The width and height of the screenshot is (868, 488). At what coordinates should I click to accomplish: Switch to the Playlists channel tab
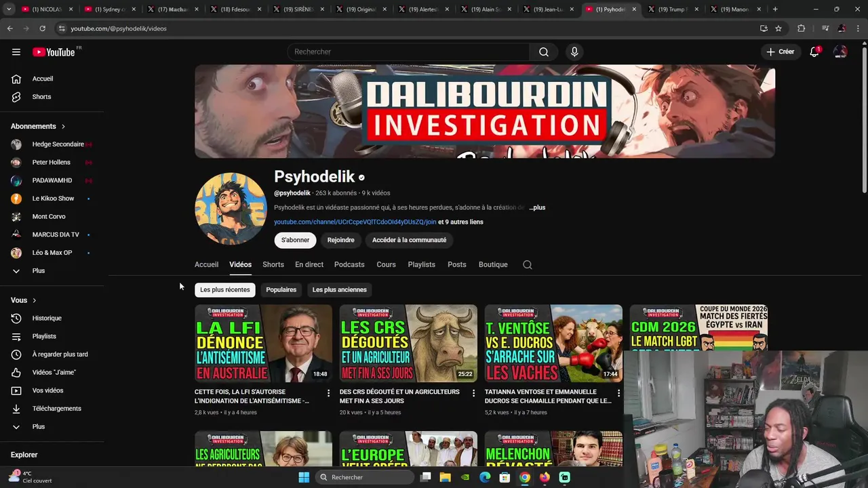point(422,265)
